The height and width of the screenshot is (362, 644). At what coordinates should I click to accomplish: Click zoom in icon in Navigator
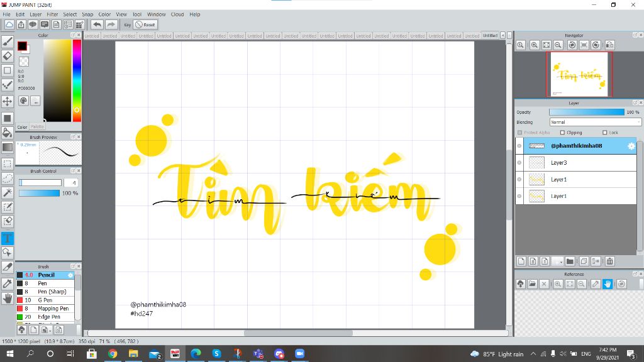535,45
